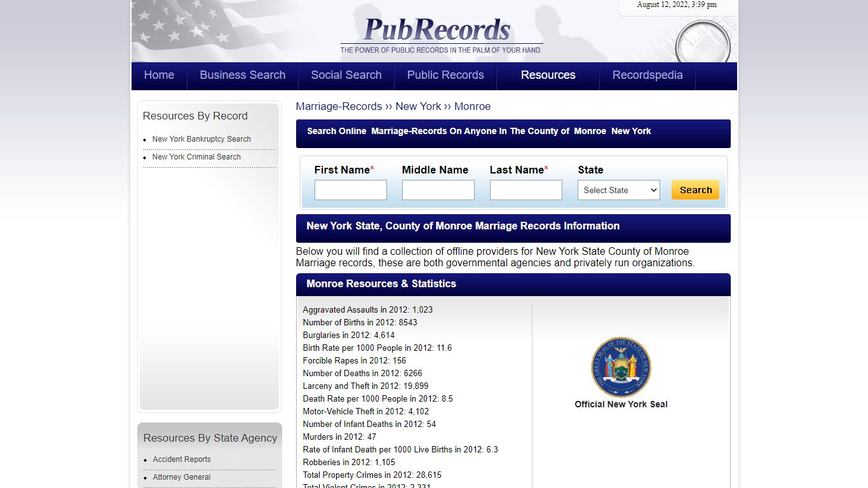The height and width of the screenshot is (488, 868).
Task: Focus the Middle Name input field
Action: pos(438,190)
